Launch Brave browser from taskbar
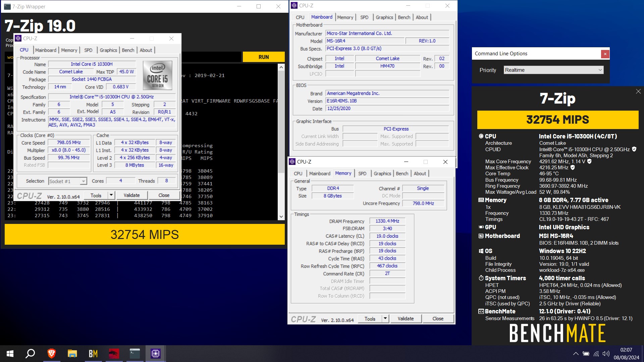The image size is (644, 362). [51, 354]
